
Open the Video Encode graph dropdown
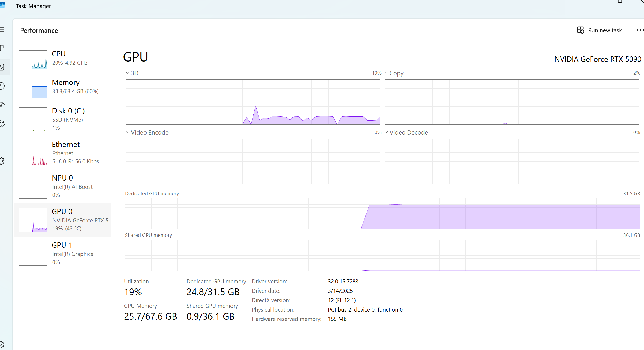click(147, 132)
